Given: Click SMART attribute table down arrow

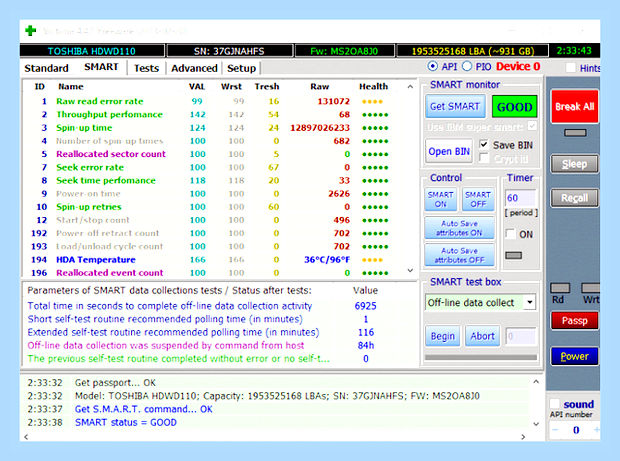Looking at the screenshot, I should pos(410,271).
